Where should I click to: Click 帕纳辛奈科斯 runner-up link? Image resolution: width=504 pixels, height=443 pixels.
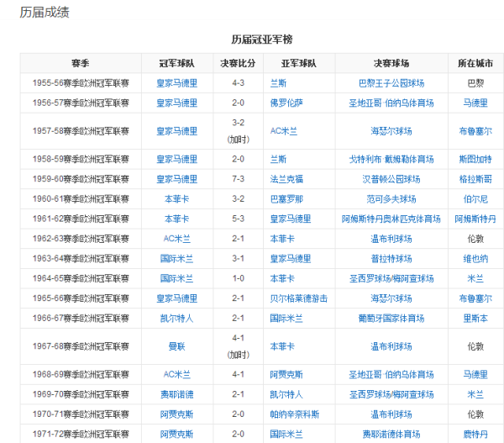coord(295,414)
